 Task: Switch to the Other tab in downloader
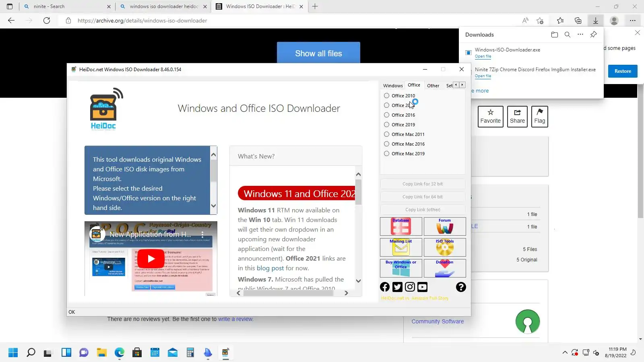pyautogui.click(x=433, y=86)
